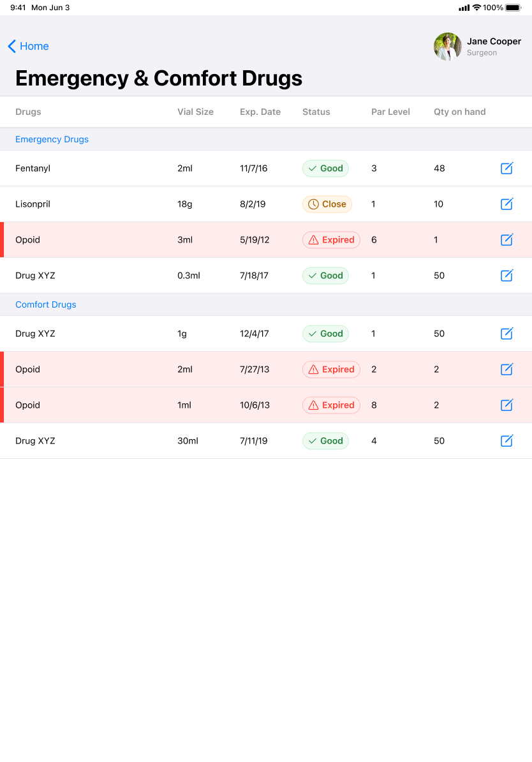Go back to Home
The image size is (532, 762).
click(x=28, y=46)
